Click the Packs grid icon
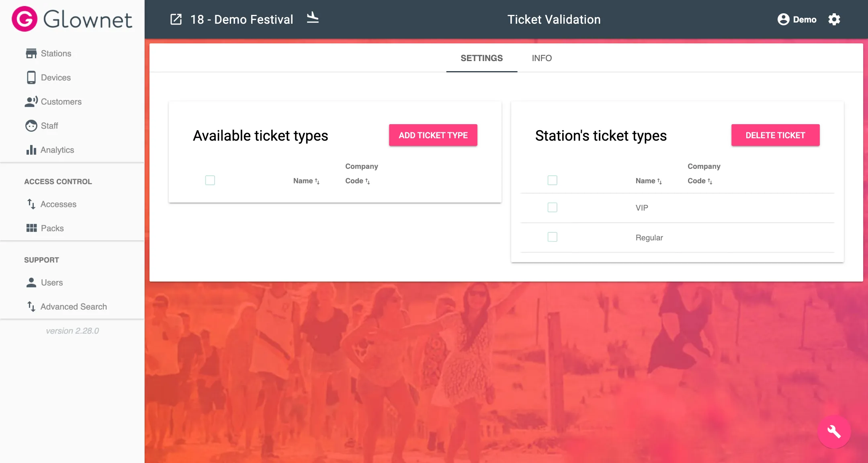This screenshot has width=868, height=463. (31, 228)
